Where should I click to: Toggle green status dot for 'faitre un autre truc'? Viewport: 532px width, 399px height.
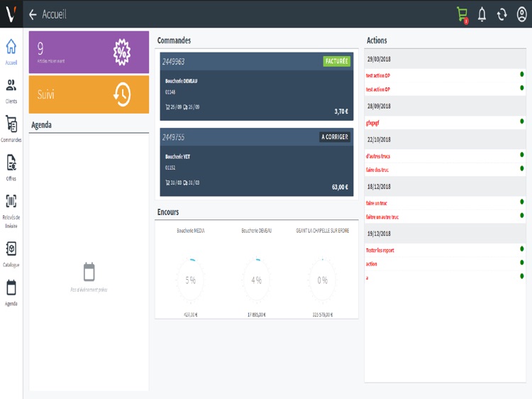(x=522, y=215)
